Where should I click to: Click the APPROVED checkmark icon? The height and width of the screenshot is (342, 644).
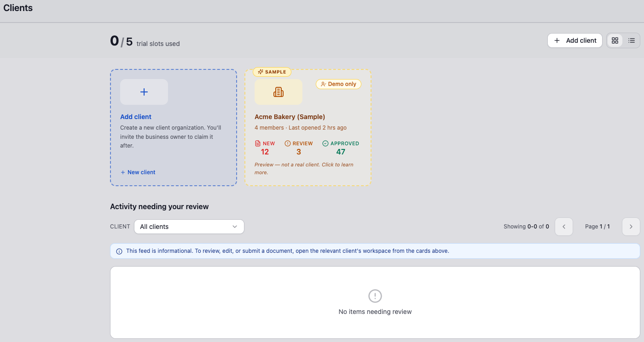click(325, 143)
